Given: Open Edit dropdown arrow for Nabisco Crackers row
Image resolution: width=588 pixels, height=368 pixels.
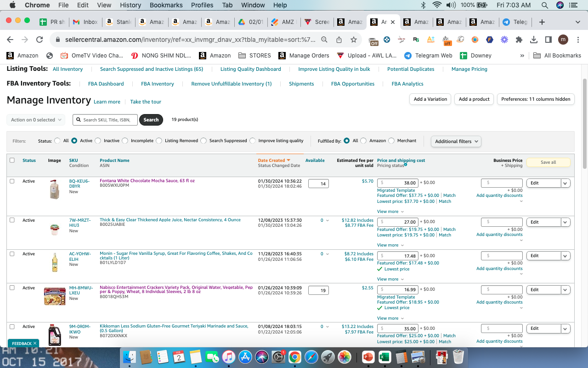Looking at the screenshot, I should [565, 290].
